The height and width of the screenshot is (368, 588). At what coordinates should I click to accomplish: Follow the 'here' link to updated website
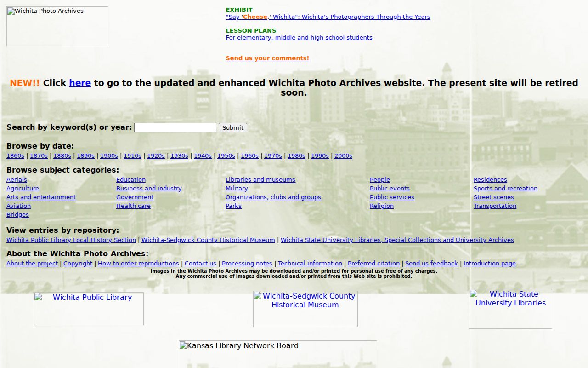pos(80,83)
